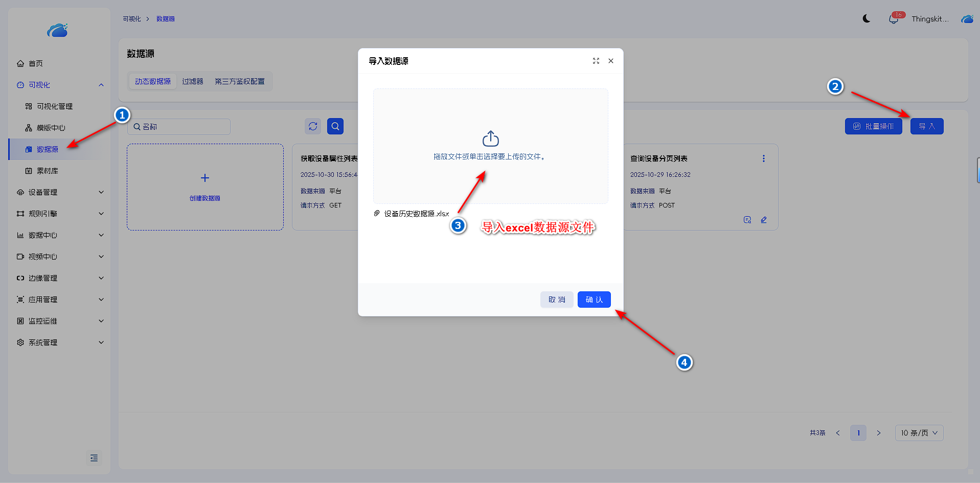
Task: Click the preview icon on 查询设备分页列表 card
Action: click(747, 220)
